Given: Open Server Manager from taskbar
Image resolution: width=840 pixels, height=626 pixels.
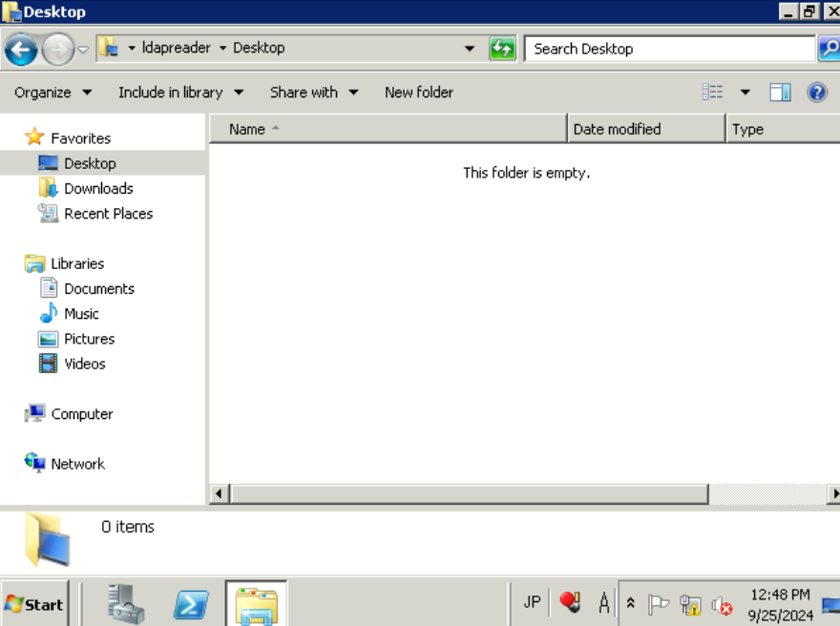Looking at the screenshot, I should click(x=125, y=603).
